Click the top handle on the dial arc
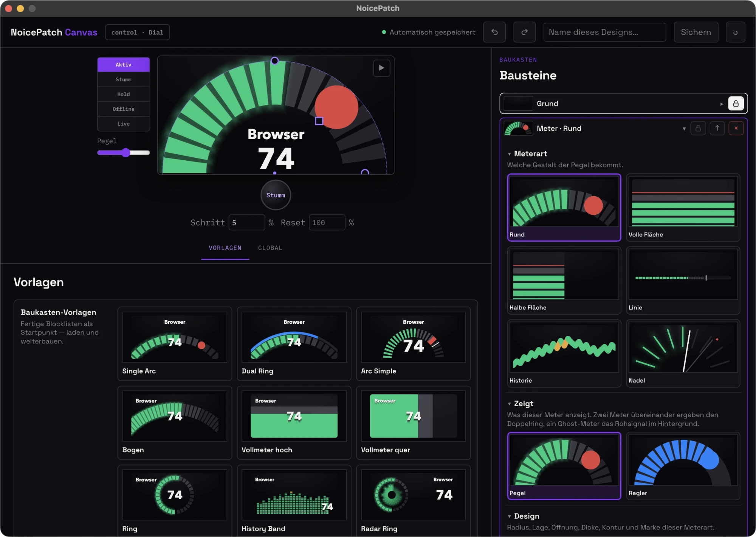Image resolution: width=756 pixels, height=537 pixels. (x=275, y=61)
